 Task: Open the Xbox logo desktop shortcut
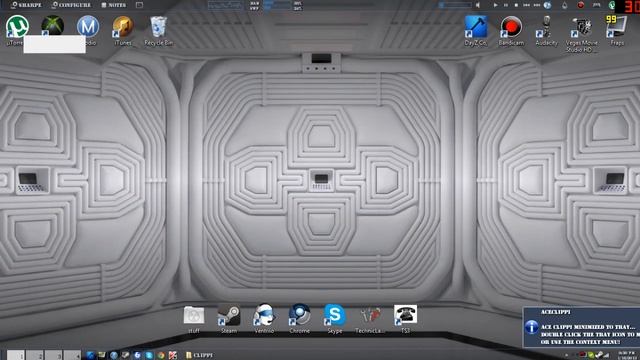[x=52, y=26]
